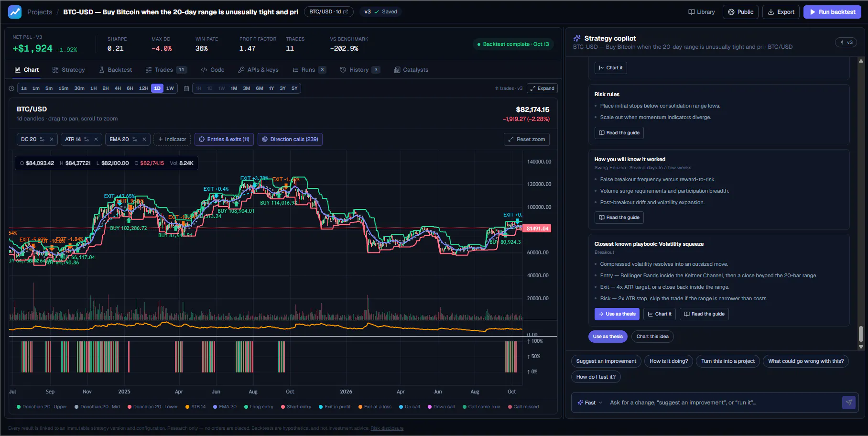
Task: Open DC 20 indicator settings sliders icon
Action: click(x=42, y=139)
